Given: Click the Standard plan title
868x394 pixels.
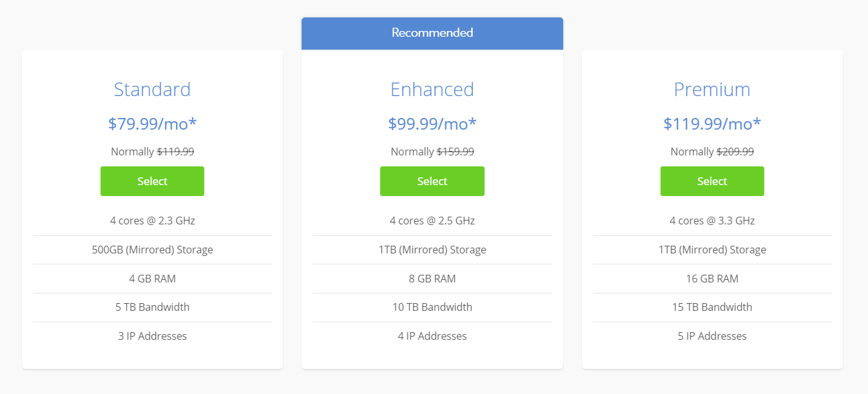Looking at the screenshot, I should (152, 89).
